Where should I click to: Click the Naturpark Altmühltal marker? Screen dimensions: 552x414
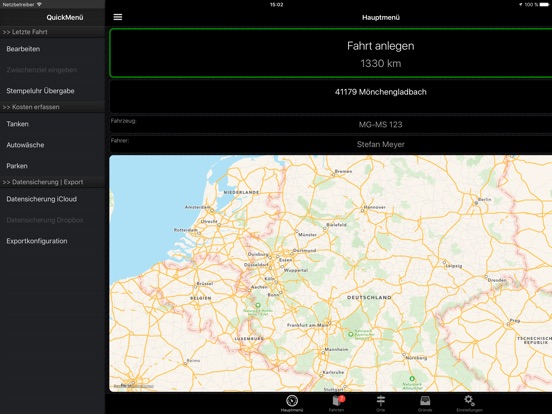pos(412,379)
